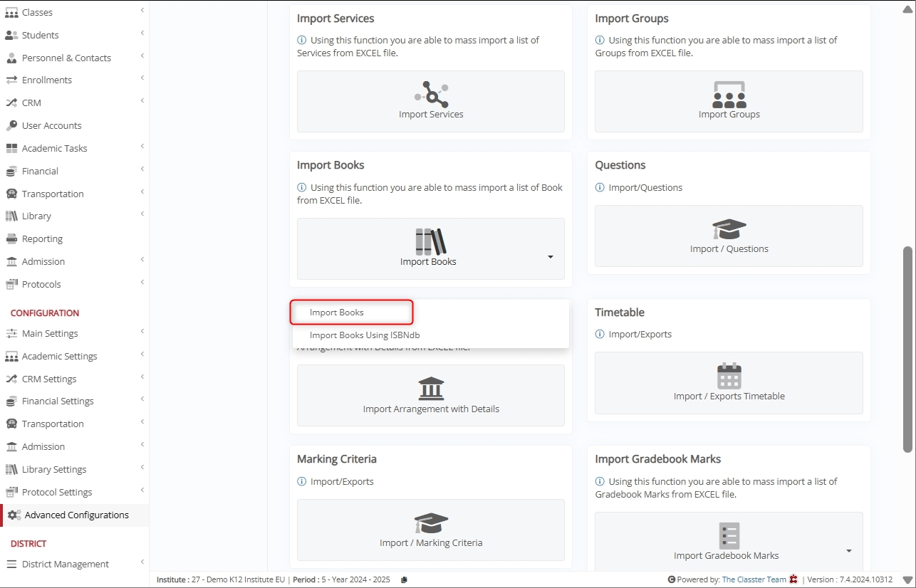Expand Library Settings in the sidebar
916x588 pixels.
click(x=54, y=469)
